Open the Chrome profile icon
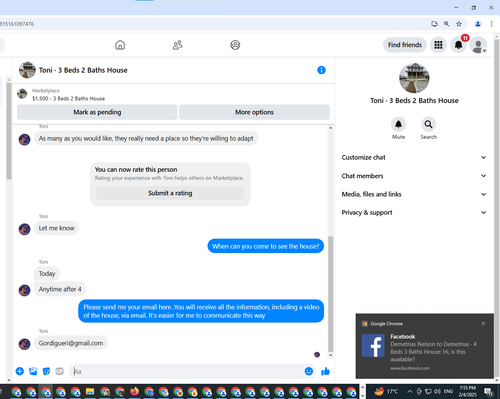The width and height of the screenshot is (500, 399). point(478,24)
